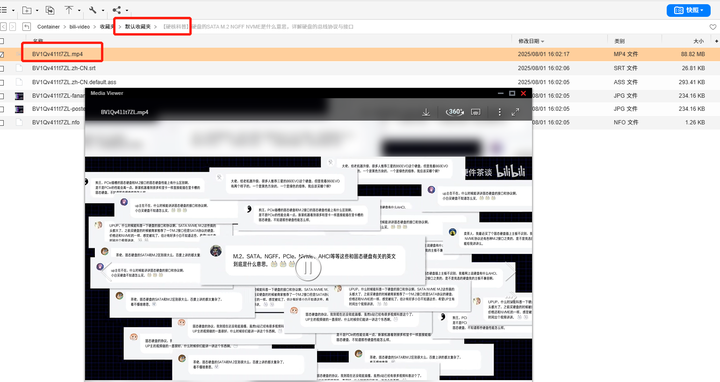This screenshot has width=720, height=382.
Task: Go back with the left navigation arrow
Action: click(x=4, y=27)
